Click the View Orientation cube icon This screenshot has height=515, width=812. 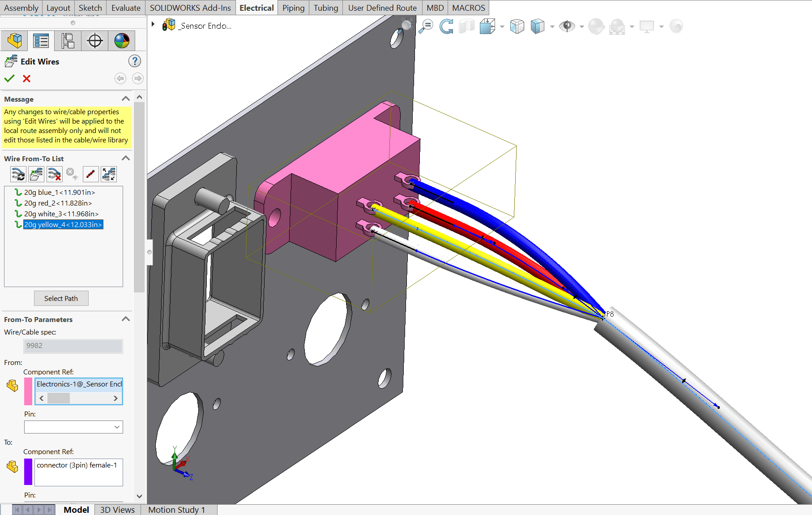tap(487, 26)
